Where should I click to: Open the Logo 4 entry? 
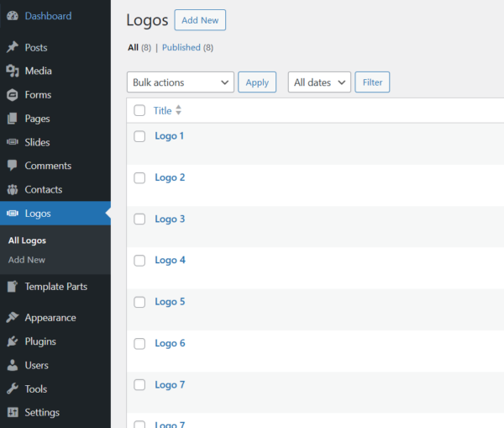pos(170,260)
